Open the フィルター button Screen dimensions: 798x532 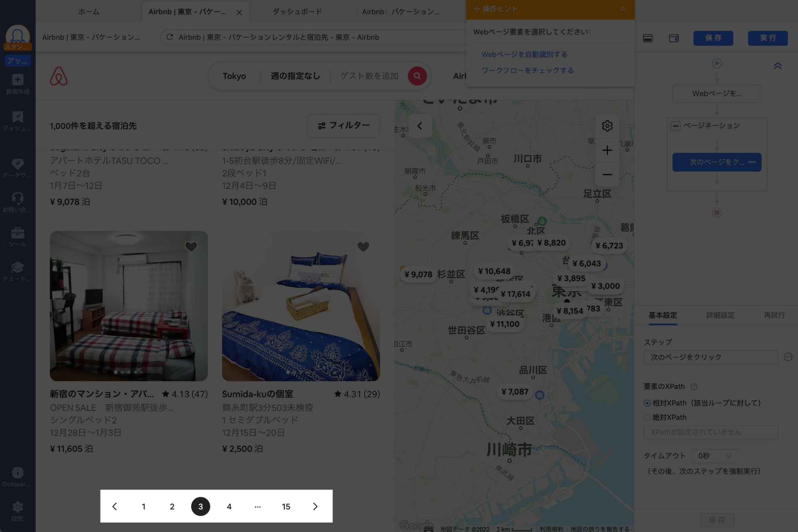343,126
